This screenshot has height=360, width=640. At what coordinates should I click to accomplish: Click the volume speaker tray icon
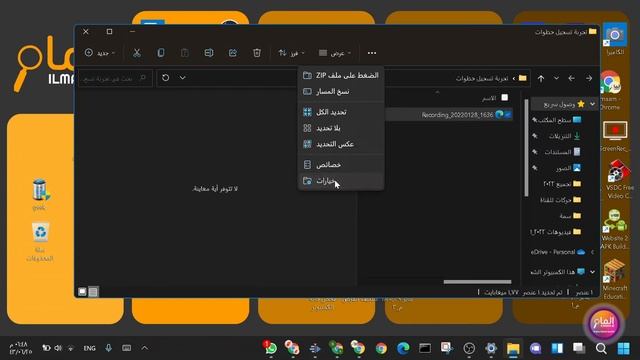[58, 348]
